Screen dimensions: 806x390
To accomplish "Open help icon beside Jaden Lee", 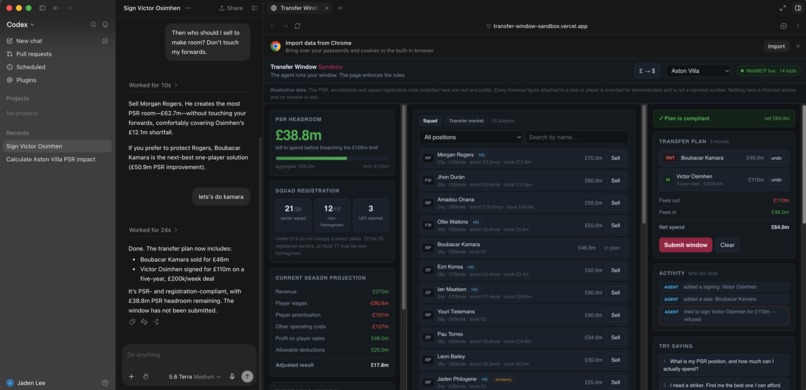I will pos(105,383).
